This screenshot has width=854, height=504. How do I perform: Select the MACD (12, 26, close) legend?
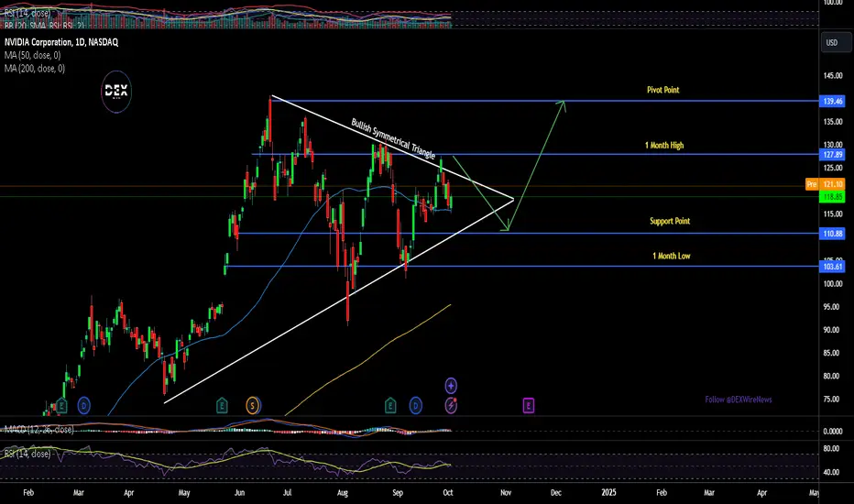point(38,430)
